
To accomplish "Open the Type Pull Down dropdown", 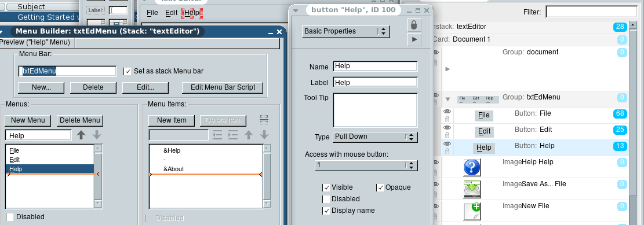I will pos(376,137).
